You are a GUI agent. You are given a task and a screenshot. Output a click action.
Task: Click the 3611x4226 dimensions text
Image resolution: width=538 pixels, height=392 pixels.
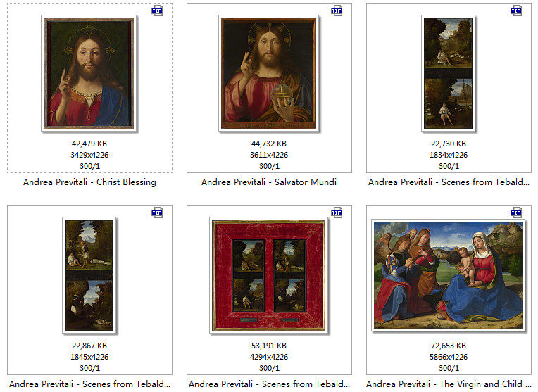coord(269,155)
